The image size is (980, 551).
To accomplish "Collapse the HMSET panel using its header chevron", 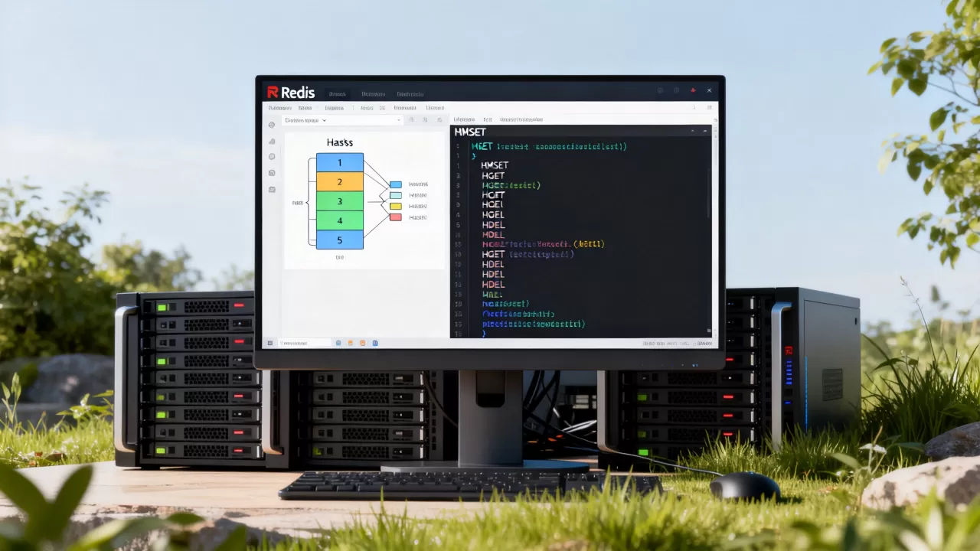I will 692,131.
